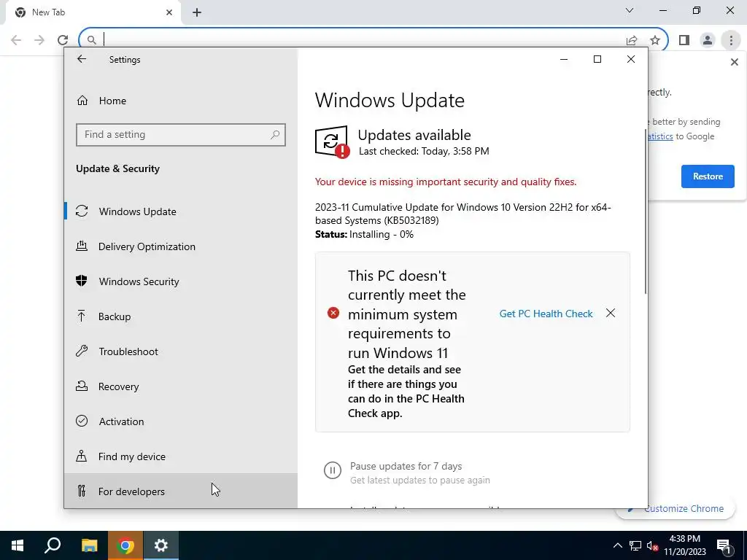The image size is (747, 560).
Task: Open Settings Home page
Action: click(x=181, y=101)
